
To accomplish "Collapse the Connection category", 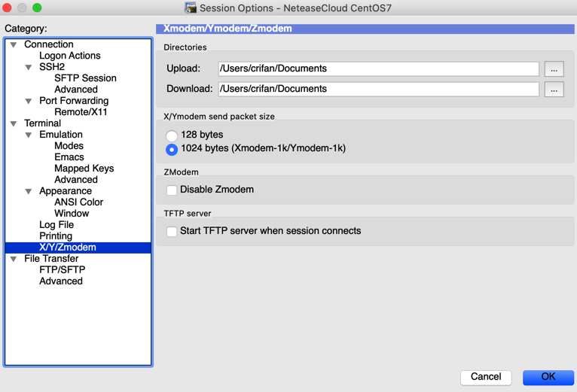I will pyautogui.click(x=14, y=45).
